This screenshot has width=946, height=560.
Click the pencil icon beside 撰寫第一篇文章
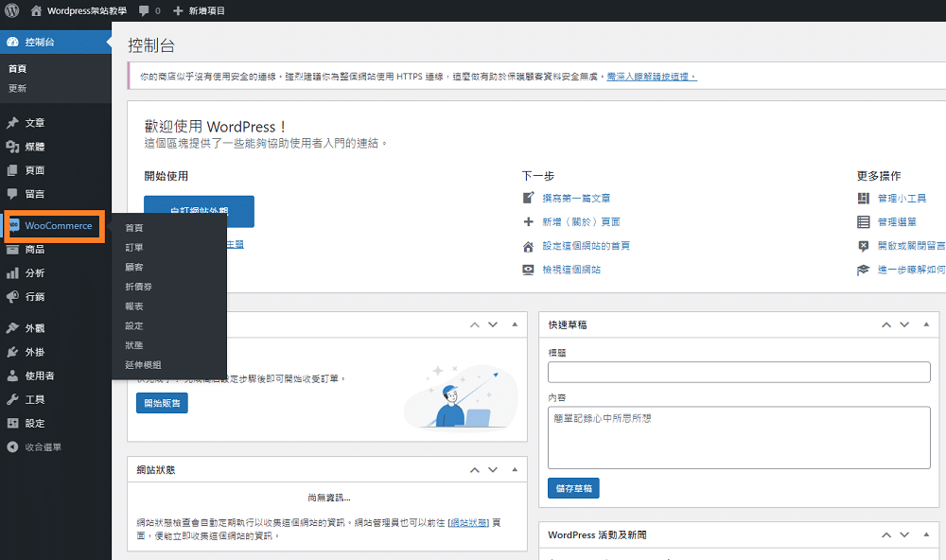[x=528, y=198]
